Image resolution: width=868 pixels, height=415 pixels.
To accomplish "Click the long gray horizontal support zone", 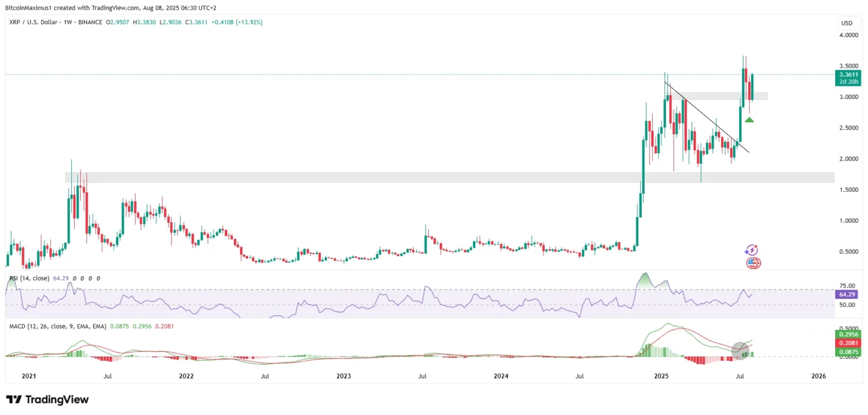I will click(x=449, y=178).
